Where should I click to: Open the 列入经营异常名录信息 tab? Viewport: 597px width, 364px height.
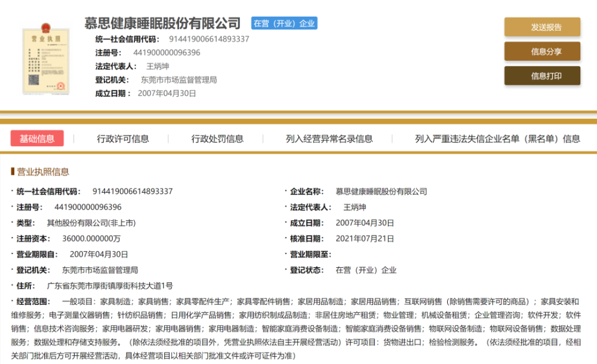[329, 138]
